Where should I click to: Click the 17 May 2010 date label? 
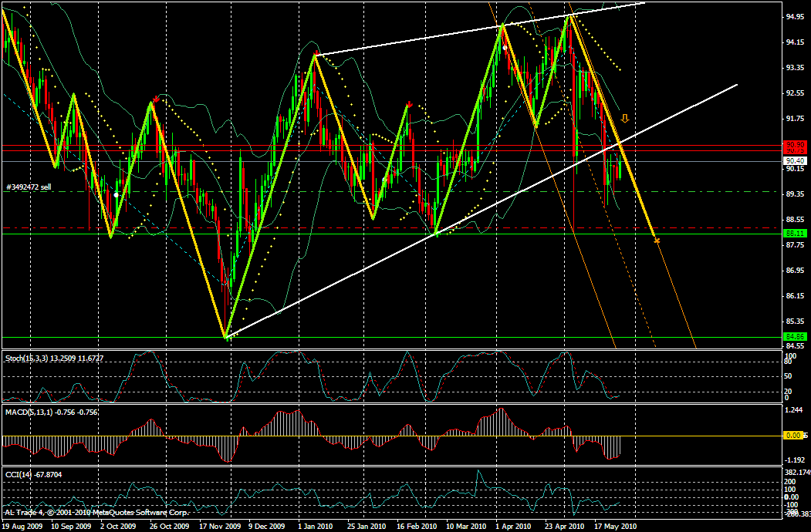click(x=615, y=526)
